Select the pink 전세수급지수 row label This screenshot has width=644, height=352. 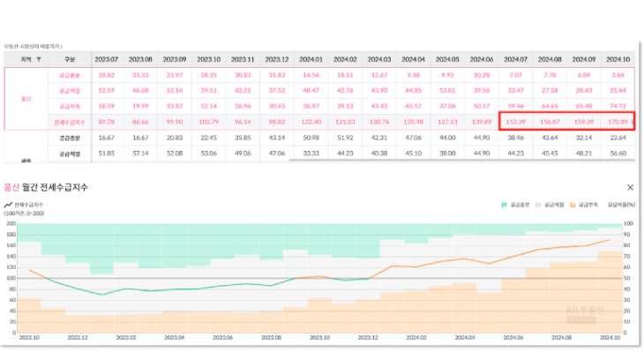tap(70, 122)
